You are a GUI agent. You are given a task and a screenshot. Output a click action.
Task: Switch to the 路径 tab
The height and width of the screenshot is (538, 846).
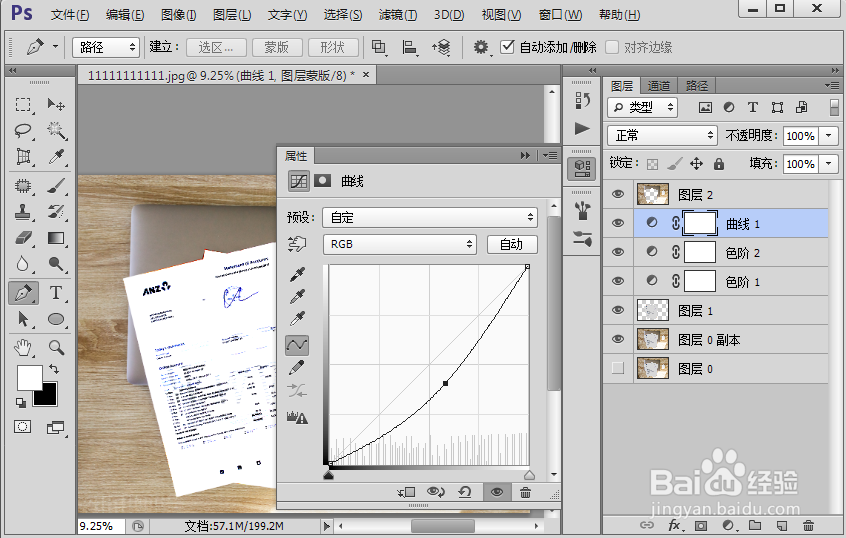coord(697,86)
